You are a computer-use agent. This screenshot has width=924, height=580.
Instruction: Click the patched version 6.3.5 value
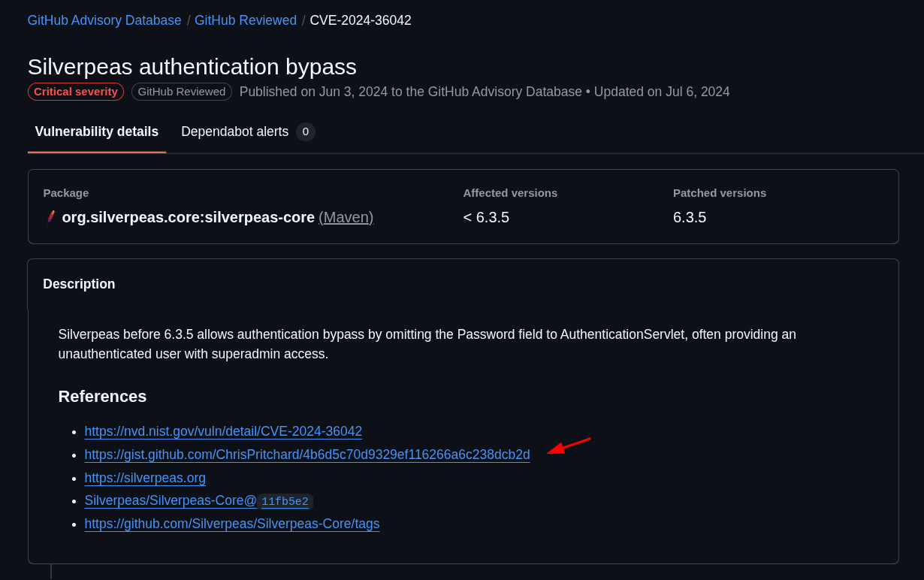(x=690, y=217)
